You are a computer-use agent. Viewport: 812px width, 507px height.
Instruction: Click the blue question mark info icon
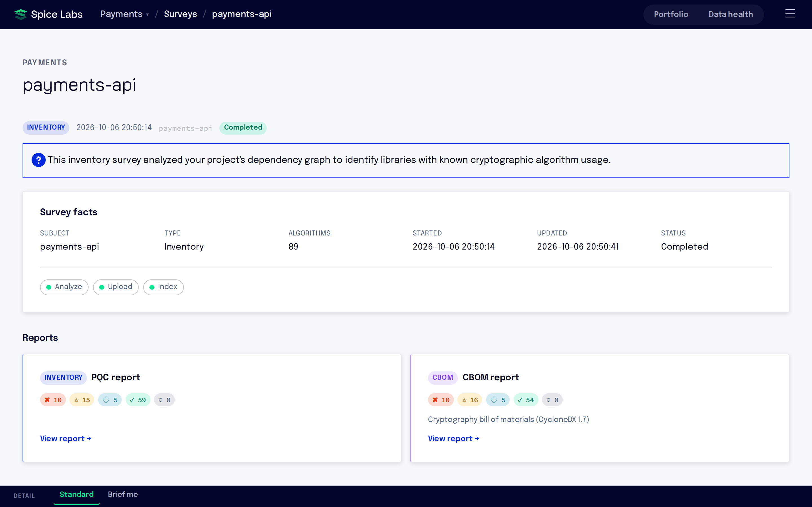pos(39,160)
